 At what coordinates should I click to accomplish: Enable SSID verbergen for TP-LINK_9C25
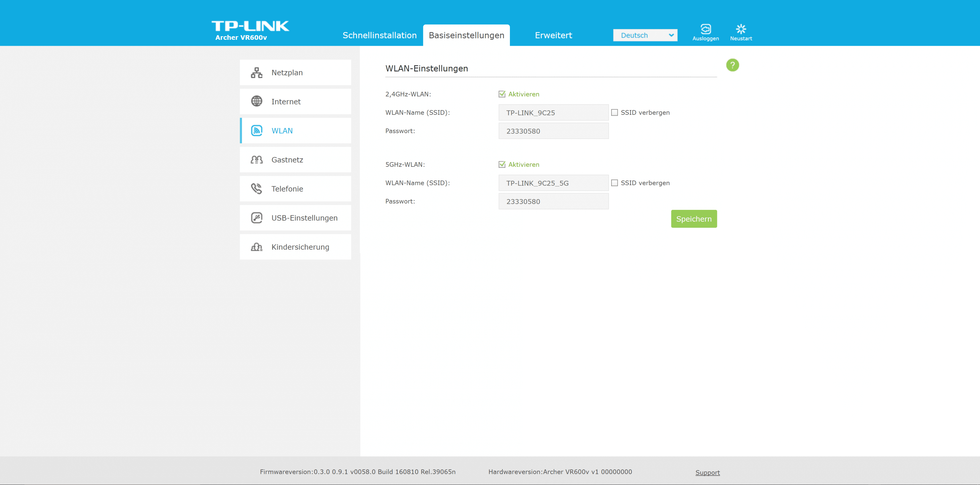614,113
